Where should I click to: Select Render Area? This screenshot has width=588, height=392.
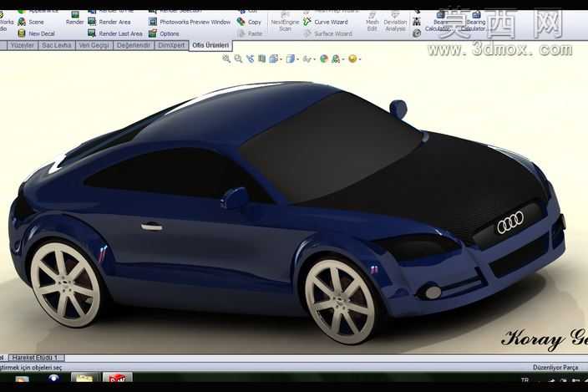point(109,22)
